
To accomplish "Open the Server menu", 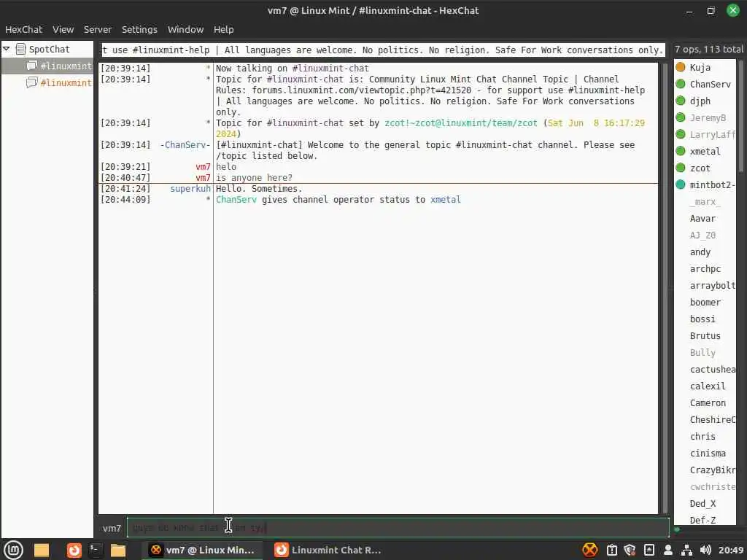I will [x=97, y=29].
